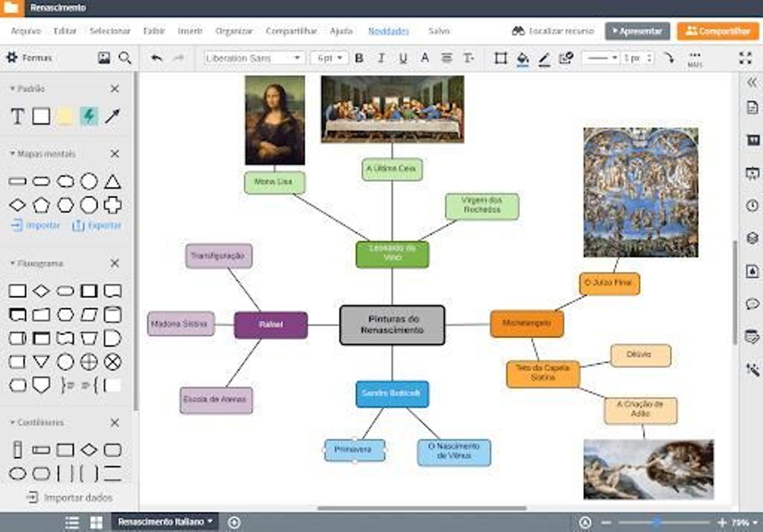Screen dimensions: 763x532
Task: Open the fill color bucket tool
Action: [x=523, y=59]
